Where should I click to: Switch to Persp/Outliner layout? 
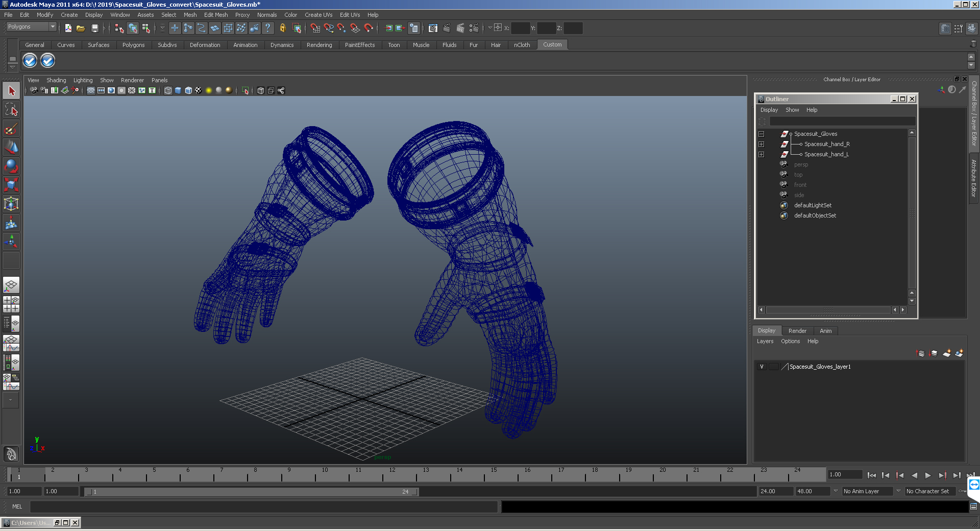click(x=11, y=324)
